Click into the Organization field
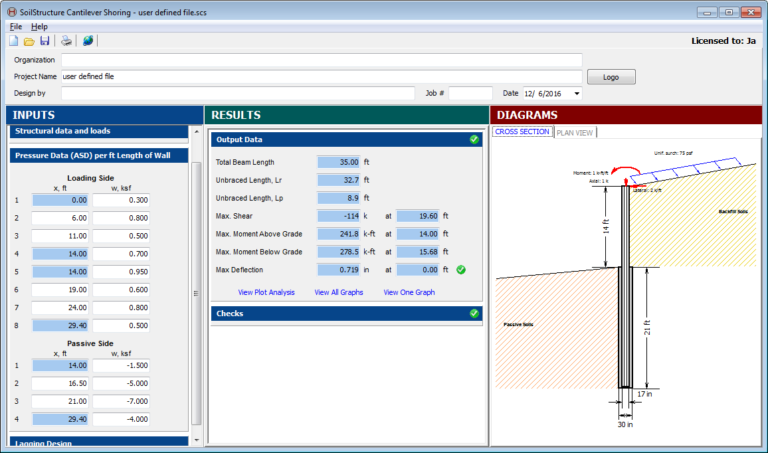This screenshot has width=768, height=453. [x=321, y=60]
